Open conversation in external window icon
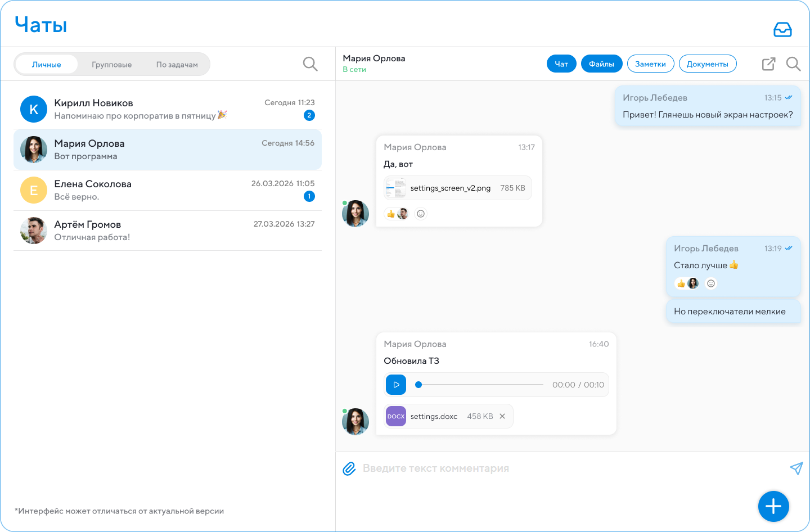 (768, 64)
